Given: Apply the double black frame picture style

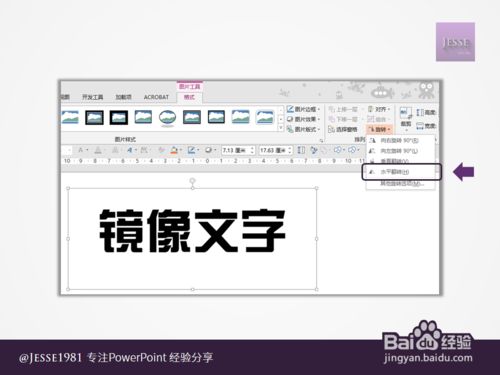Looking at the screenshot, I should click(x=94, y=118).
